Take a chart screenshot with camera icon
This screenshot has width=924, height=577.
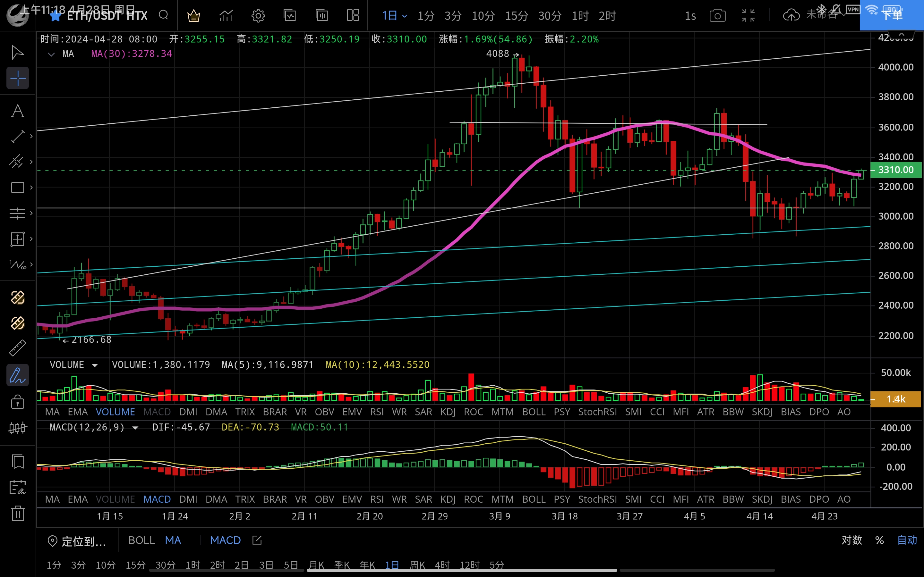tap(717, 16)
